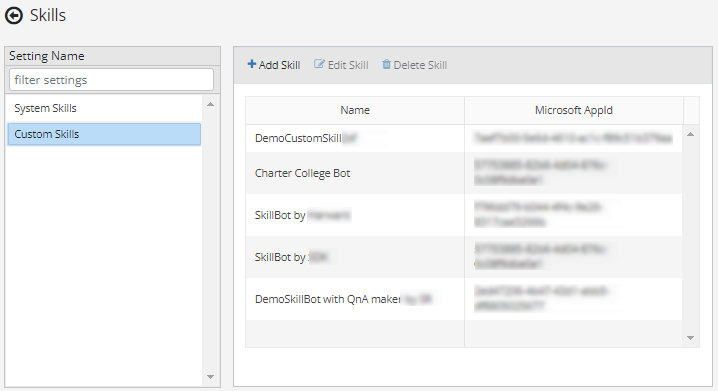Click the Delete Skill label
The image size is (718, 391).
(x=420, y=65)
